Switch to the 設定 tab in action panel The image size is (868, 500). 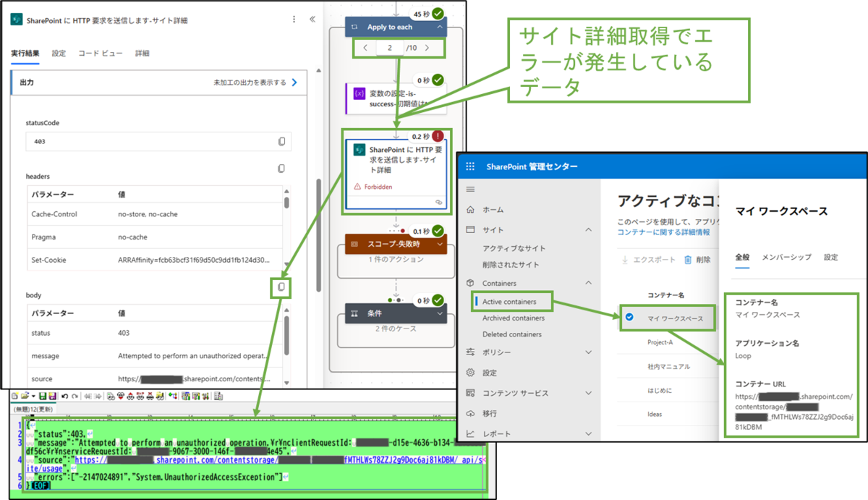(x=59, y=54)
